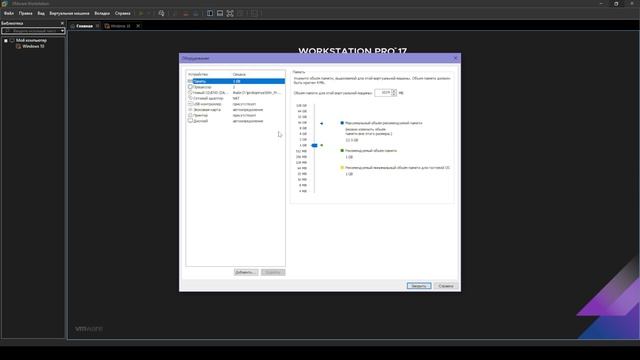640x360 pixels.
Task: Collapse the Мой компьютер tree node
Action: 6,41
